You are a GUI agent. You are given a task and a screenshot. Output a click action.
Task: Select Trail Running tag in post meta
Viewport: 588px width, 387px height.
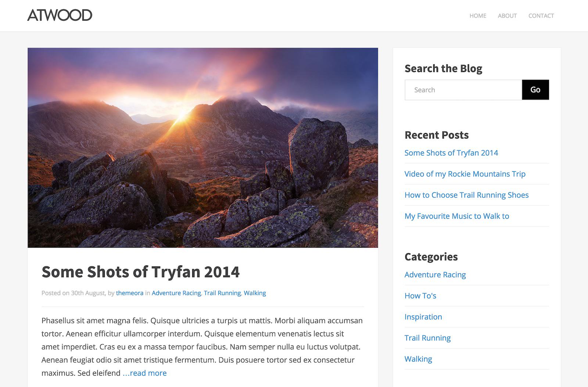pos(222,293)
